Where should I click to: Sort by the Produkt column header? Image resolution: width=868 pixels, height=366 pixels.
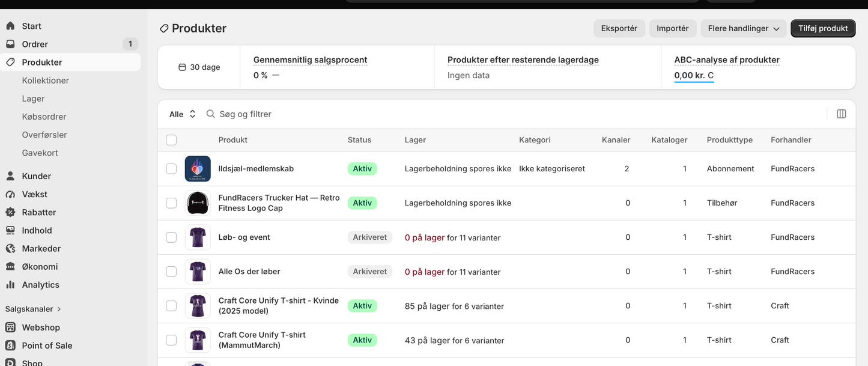233,140
